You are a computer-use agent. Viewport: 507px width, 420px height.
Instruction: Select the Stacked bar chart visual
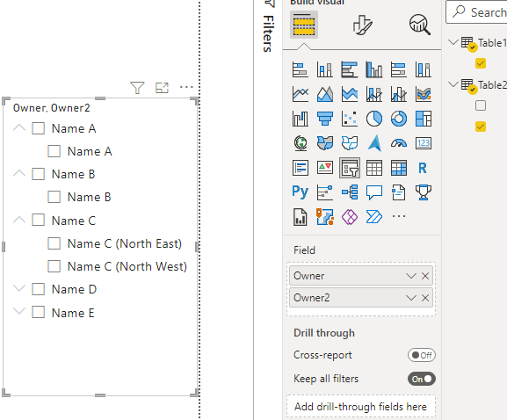click(300, 69)
